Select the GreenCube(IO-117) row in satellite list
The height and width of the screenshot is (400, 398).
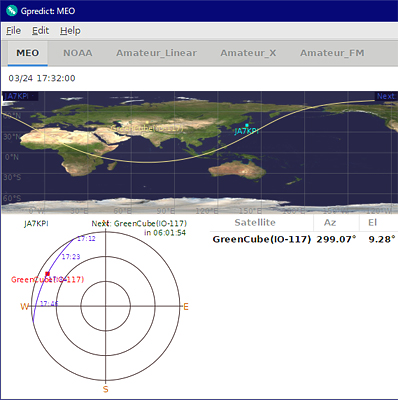pyautogui.click(x=304, y=239)
